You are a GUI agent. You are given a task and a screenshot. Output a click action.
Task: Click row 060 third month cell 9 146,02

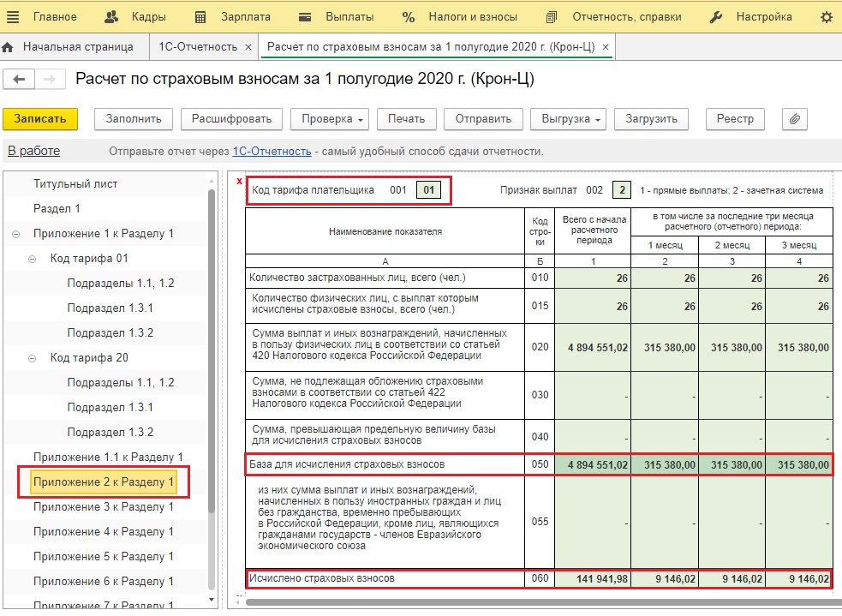[x=798, y=579]
